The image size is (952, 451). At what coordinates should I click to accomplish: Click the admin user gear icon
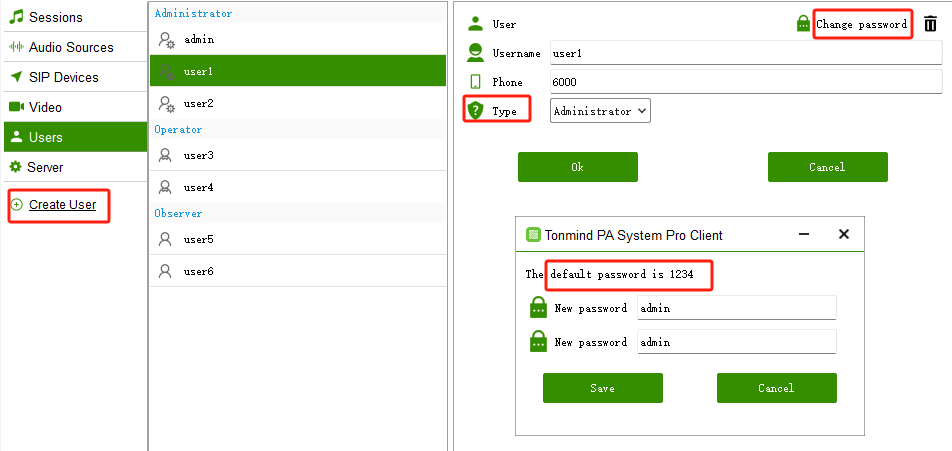[166, 40]
